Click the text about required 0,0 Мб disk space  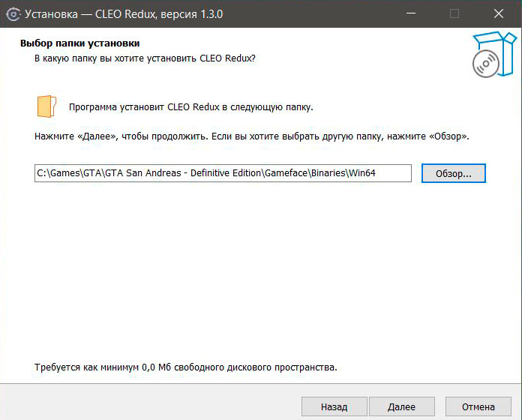coord(186,367)
